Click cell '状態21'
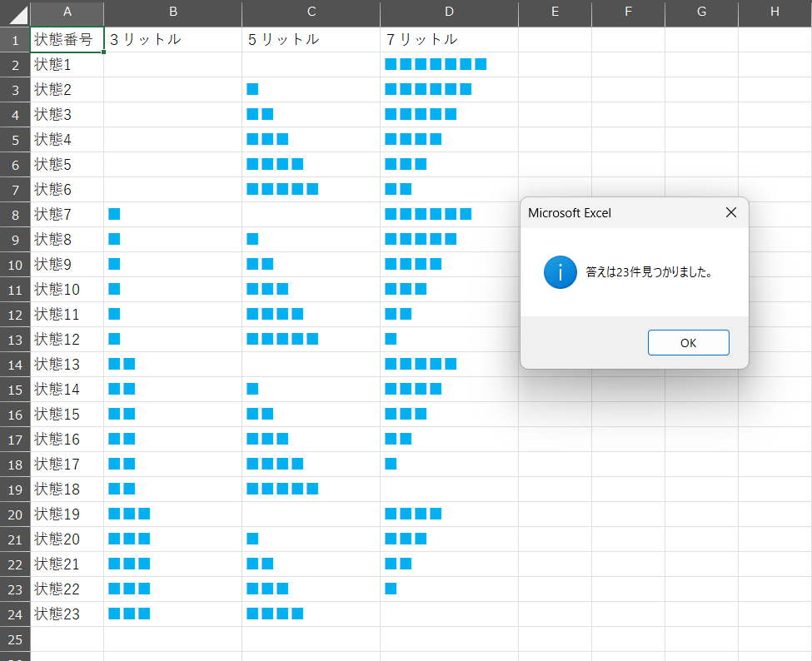The image size is (812, 661). [67, 564]
